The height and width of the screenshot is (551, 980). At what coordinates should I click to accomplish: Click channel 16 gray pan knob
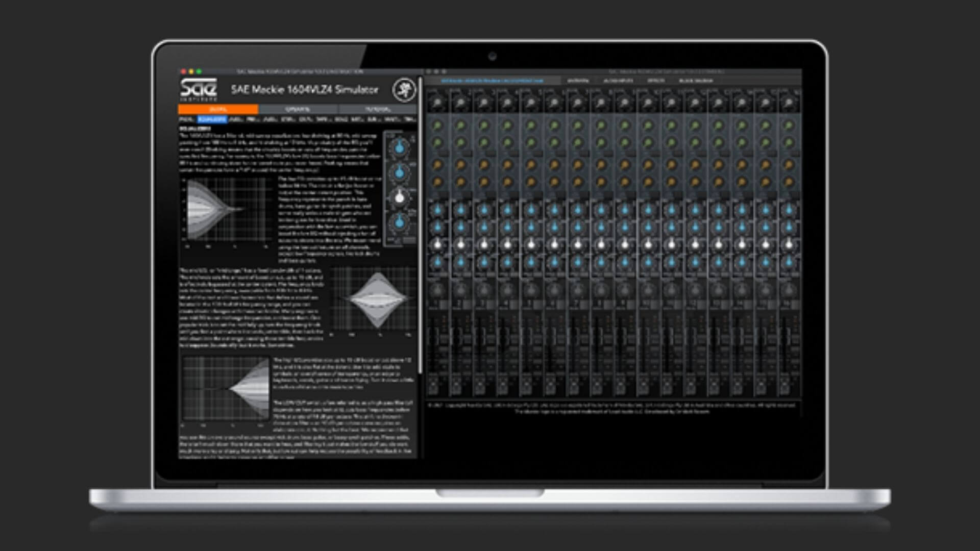coord(789,290)
